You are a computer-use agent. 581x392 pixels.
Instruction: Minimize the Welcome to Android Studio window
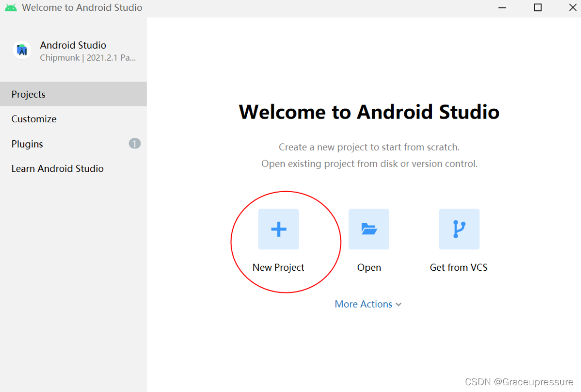502,7
